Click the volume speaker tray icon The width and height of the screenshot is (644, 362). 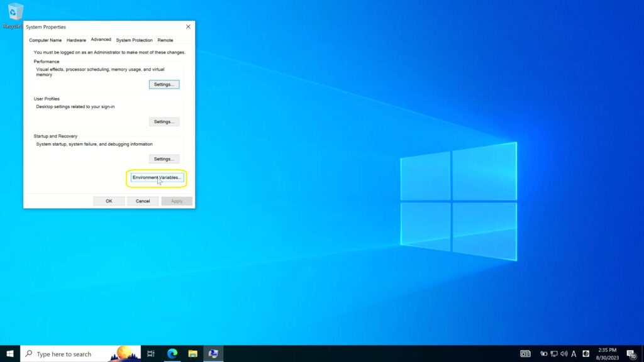pyautogui.click(x=564, y=354)
